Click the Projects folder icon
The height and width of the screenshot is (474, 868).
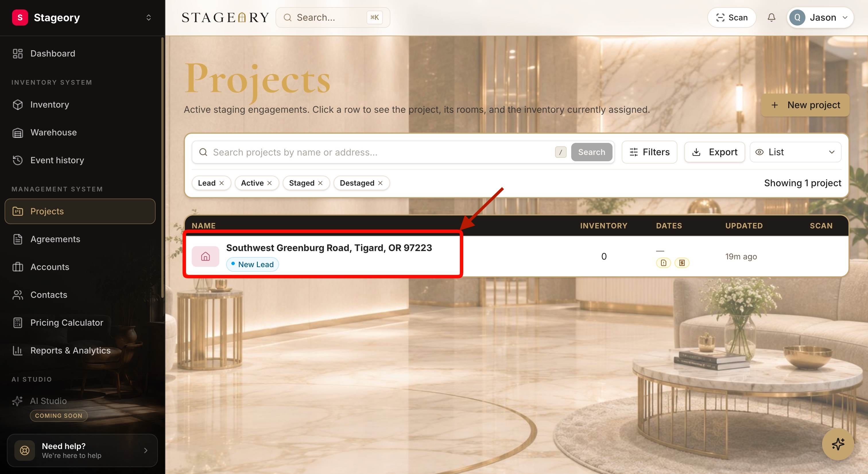click(x=18, y=211)
